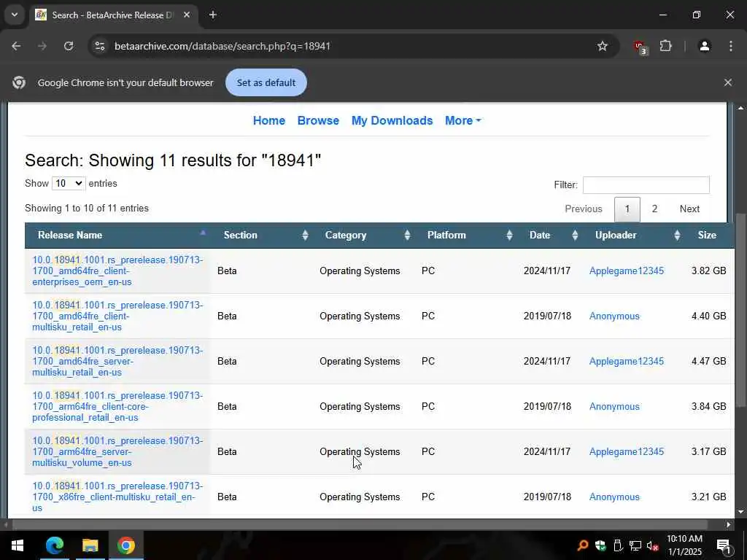747x560 pixels.
Task: Open x86fre client-multisku_retail release link
Action: click(x=117, y=497)
